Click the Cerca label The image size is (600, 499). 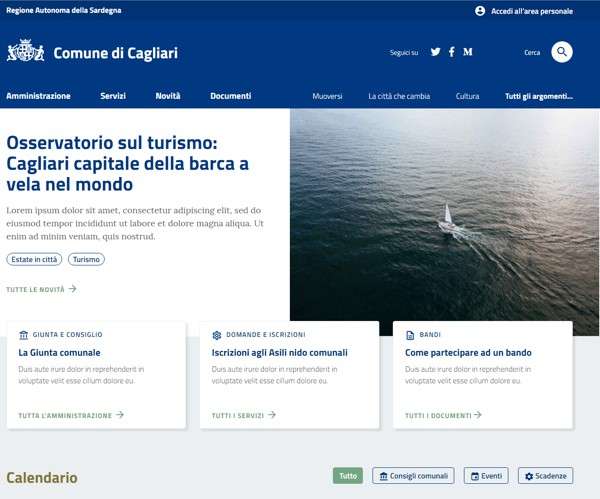point(532,52)
